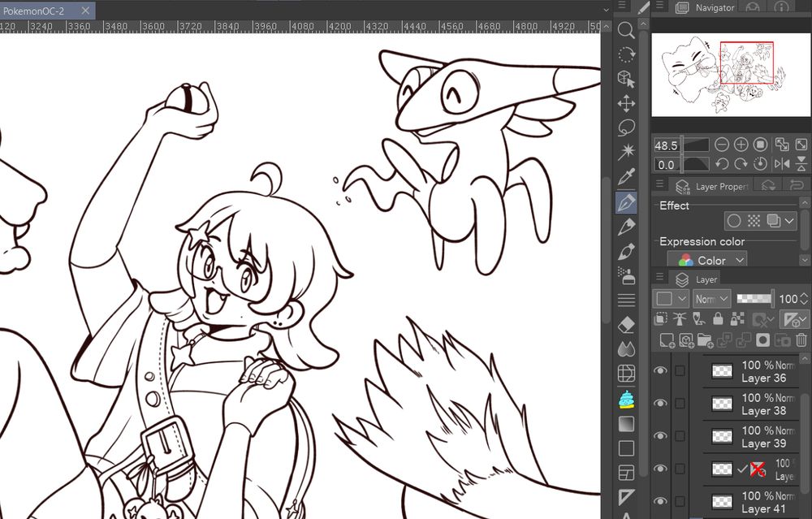Toggle Clip to layer below
This screenshot has height=519, width=812.
click(x=660, y=319)
